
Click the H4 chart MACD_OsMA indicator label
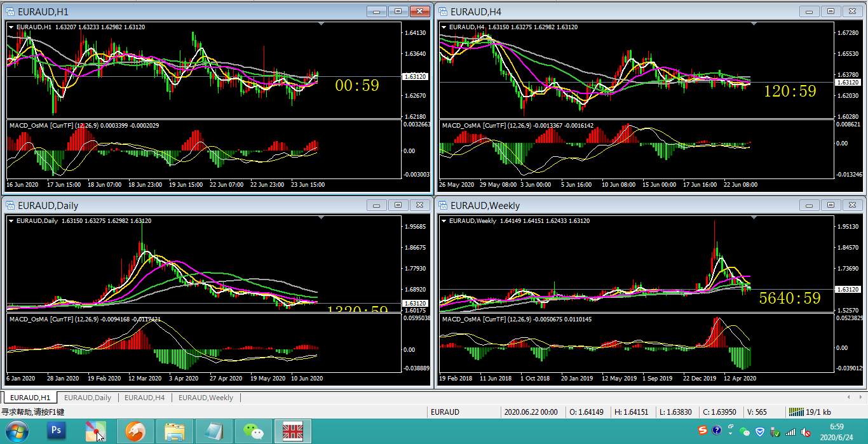pos(518,126)
